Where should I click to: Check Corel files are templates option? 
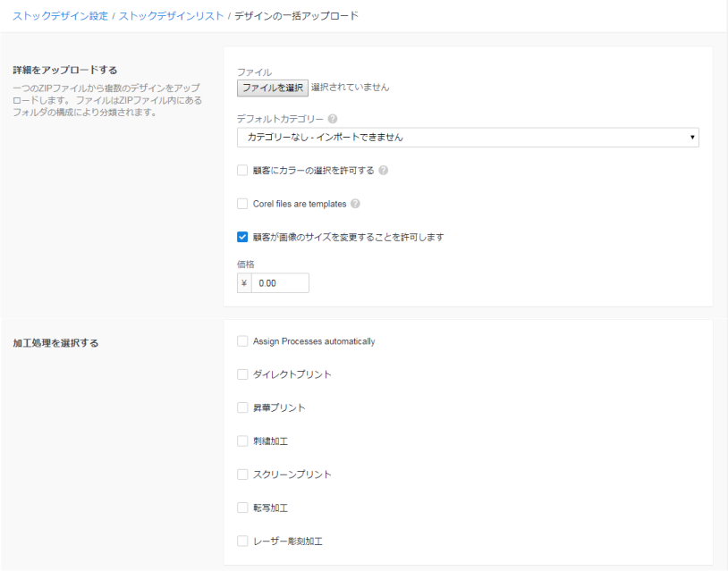click(242, 204)
